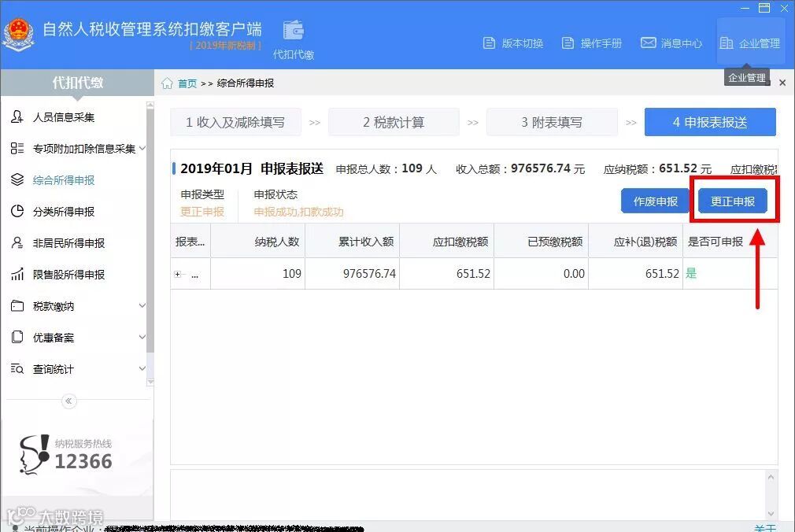
Task: Open 版本切换 in the top bar
Action: [512, 43]
